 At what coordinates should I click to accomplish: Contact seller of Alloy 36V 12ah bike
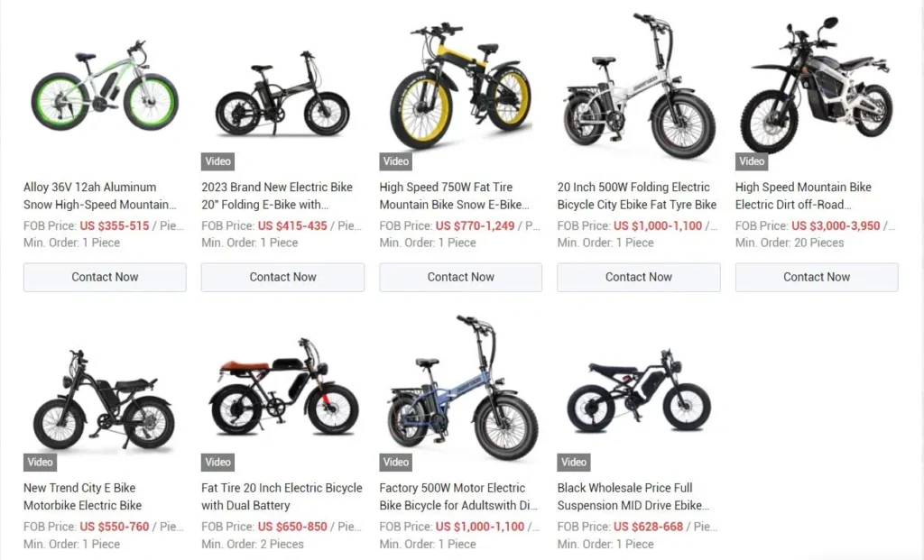(x=105, y=278)
